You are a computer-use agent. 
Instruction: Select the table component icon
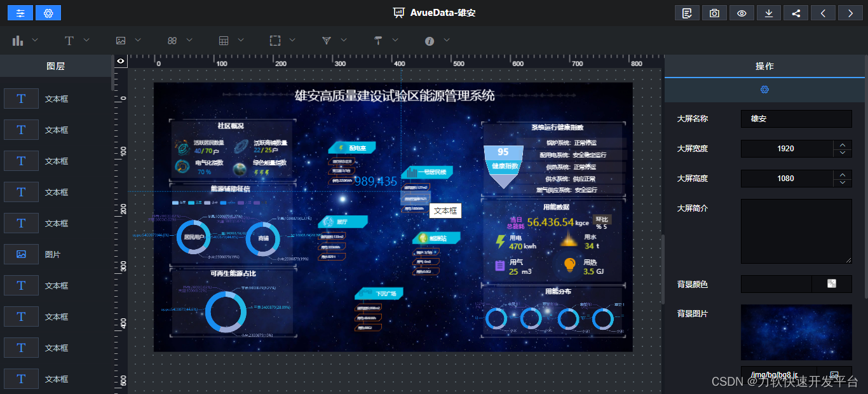click(224, 41)
